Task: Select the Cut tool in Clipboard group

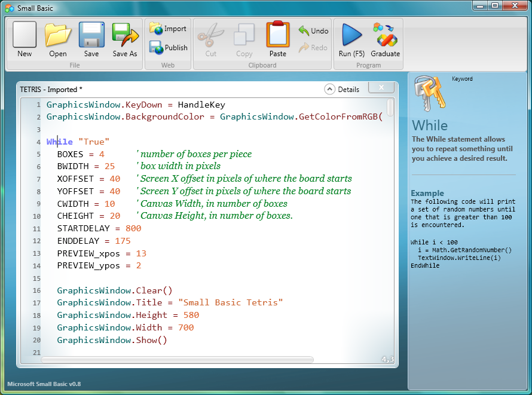Action: tap(210, 38)
